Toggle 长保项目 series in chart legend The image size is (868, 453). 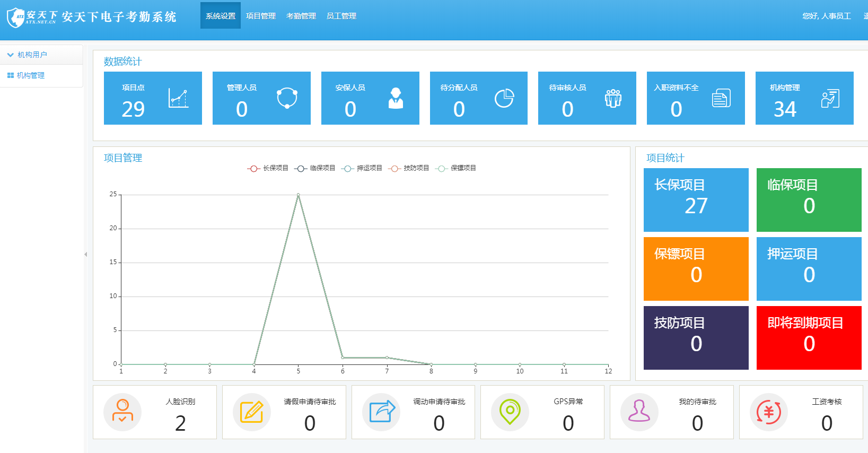click(x=268, y=168)
